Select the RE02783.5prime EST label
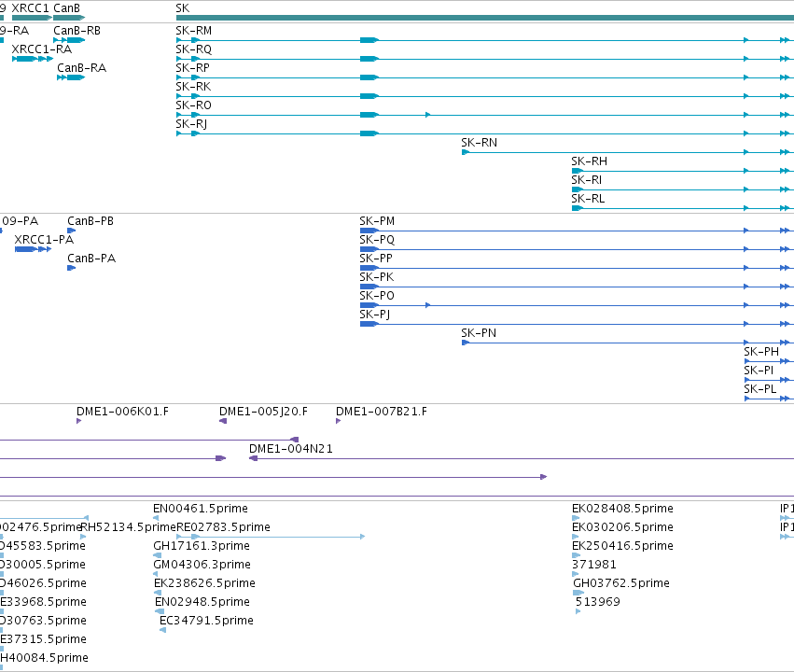The image size is (794, 672). point(223,527)
